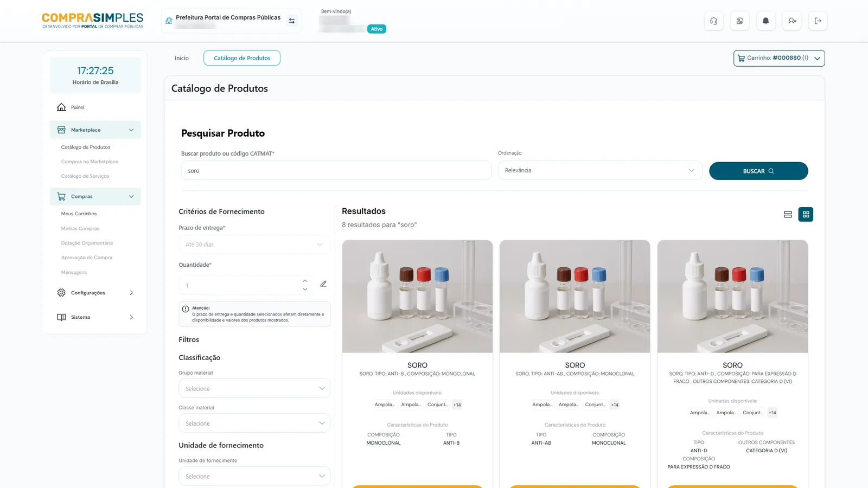Click the Painel home icon
The height and width of the screenshot is (488, 868).
[61, 107]
